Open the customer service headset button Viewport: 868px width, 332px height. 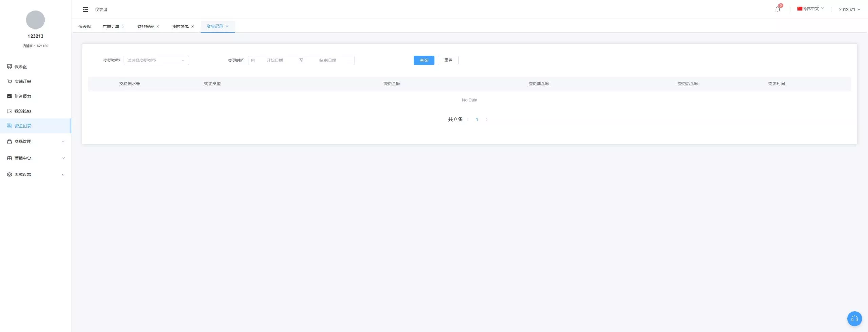[854, 318]
